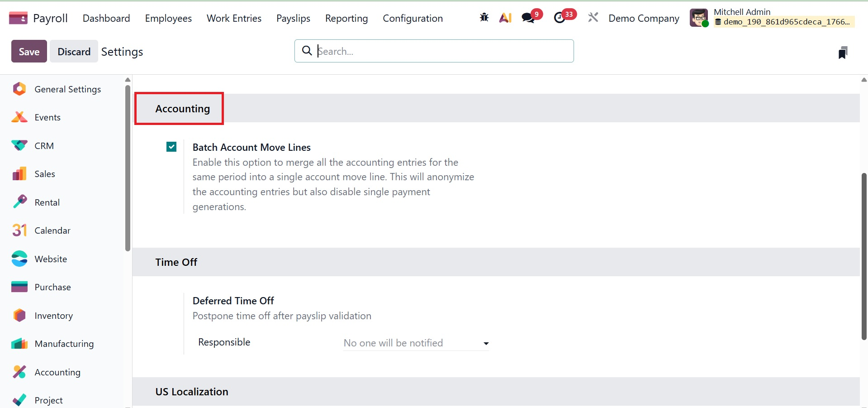
Task: Uncheck Batch Account Move Lines checkbox
Action: point(171,147)
